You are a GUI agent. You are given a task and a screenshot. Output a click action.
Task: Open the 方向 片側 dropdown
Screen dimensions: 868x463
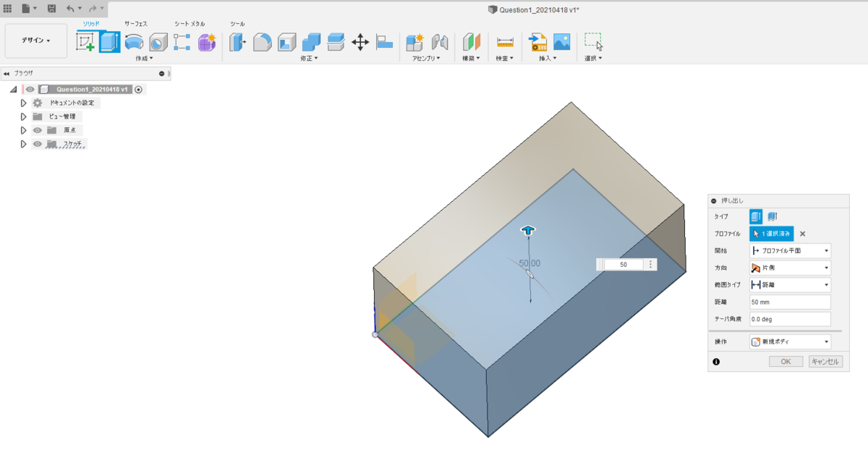(790, 268)
